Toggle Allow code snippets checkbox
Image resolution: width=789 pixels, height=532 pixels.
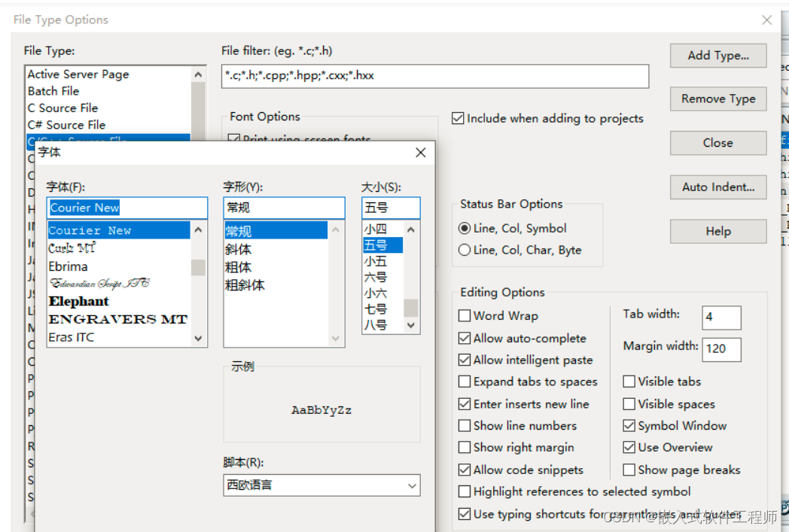tap(521, 470)
